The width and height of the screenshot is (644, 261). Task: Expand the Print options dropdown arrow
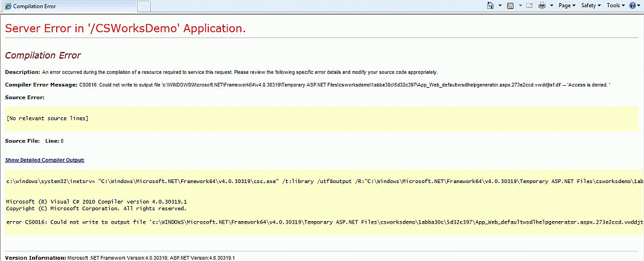[551, 5]
